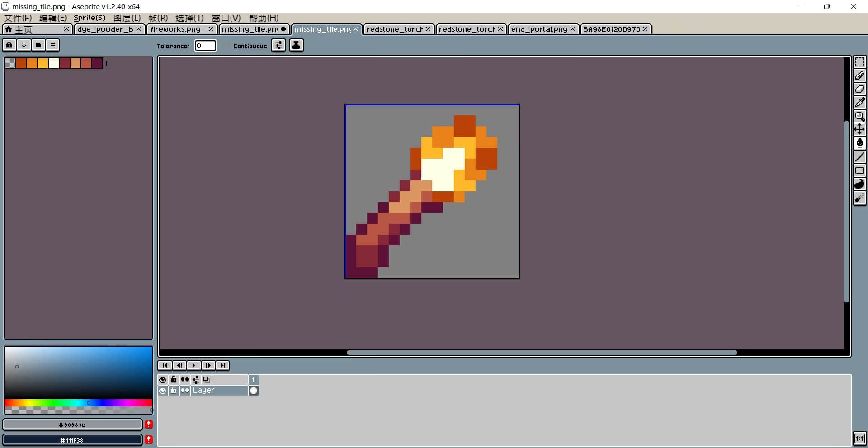The image size is (868, 448).
Task: Go to the next frame
Action: [208, 365]
